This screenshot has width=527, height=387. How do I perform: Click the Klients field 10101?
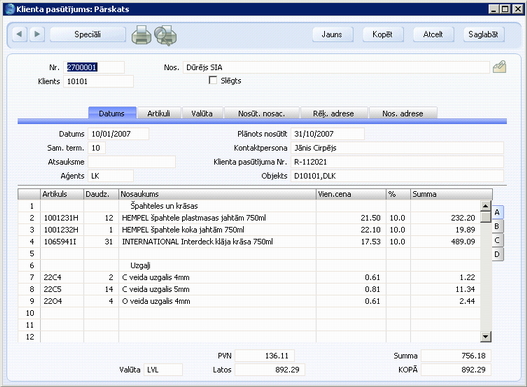[98, 81]
